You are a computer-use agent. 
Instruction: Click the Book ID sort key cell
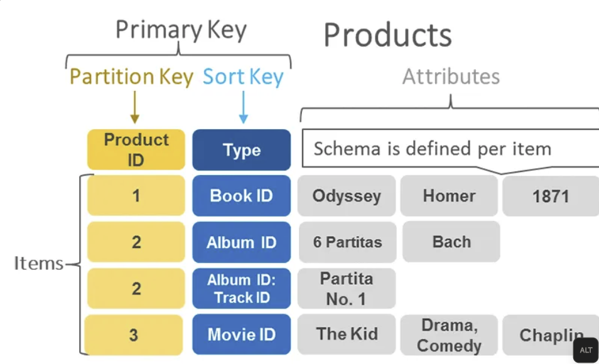pyautogui.click(x=241, y=196)
